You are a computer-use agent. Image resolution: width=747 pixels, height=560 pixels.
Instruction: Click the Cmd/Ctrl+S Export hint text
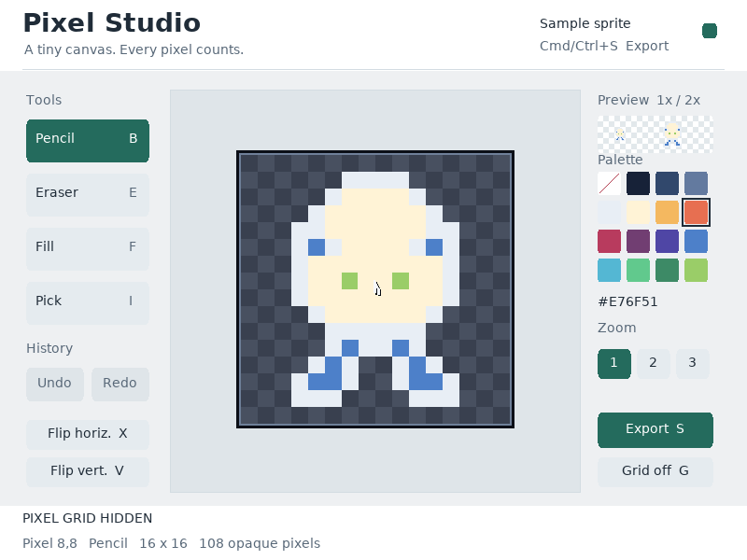[604, 46]
